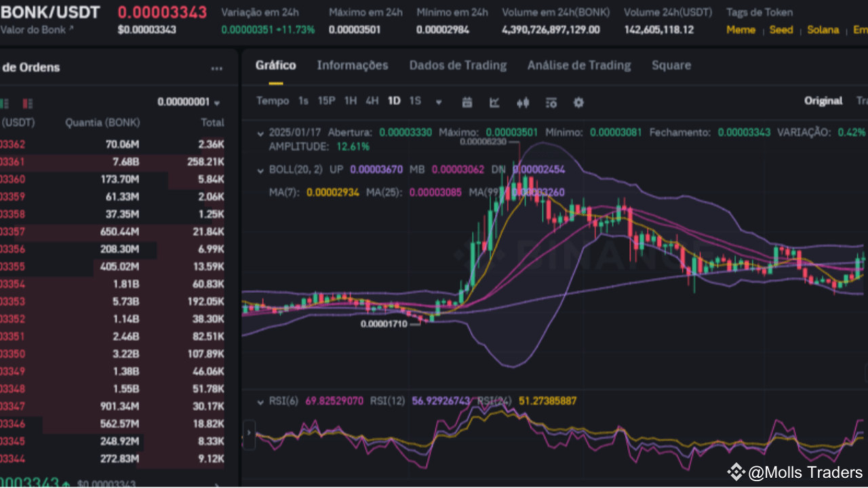Open technical indicators line-chart icon

[494, 102]
